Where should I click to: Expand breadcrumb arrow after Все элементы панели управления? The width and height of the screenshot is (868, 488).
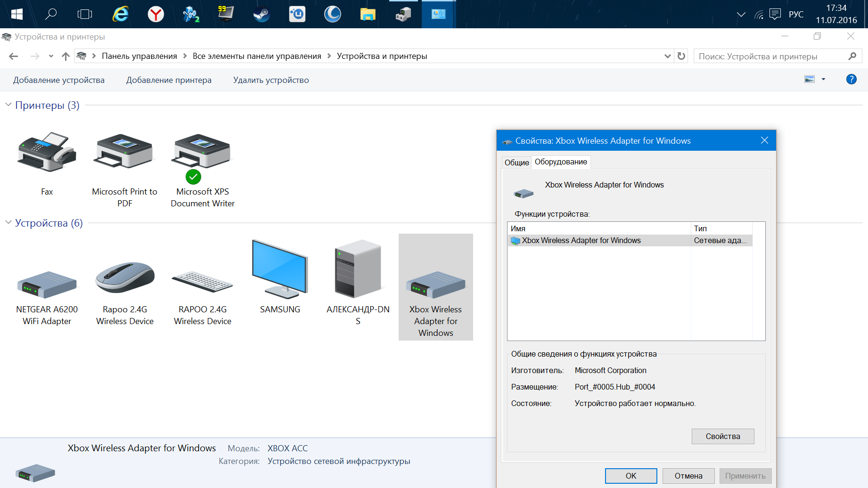[x=329, y=56]
